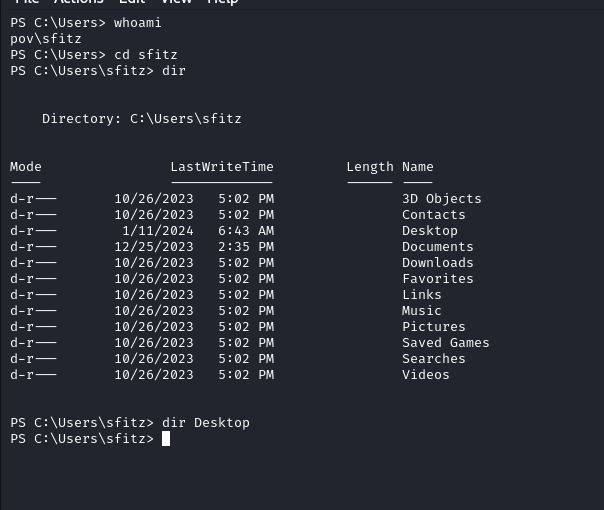This screenshot has width=604, height=510.
Task: Click the '10/26/2023' date in the Videos row
Action: (154, 375)
